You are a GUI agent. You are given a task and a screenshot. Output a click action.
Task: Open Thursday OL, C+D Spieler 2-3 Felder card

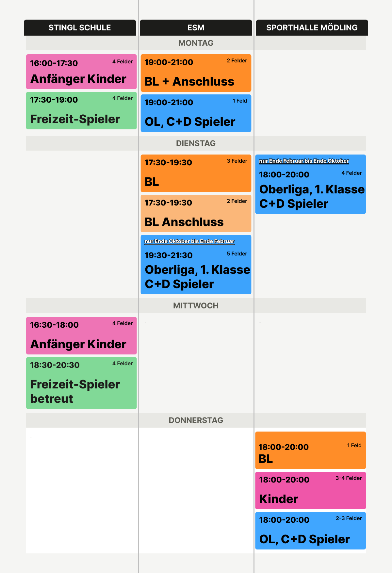click(x=310, y=531)
